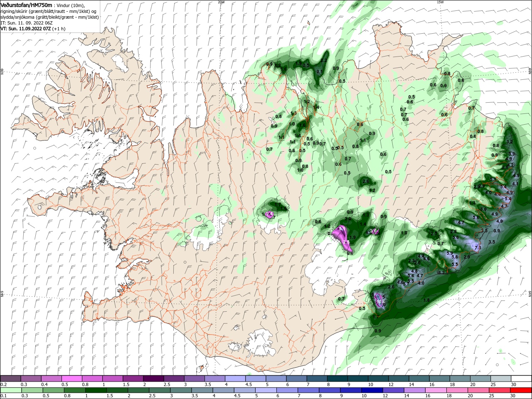
Task: Click the bright magenta swatch between 0.5 and 0.8
Action: (x=71, y=379)
